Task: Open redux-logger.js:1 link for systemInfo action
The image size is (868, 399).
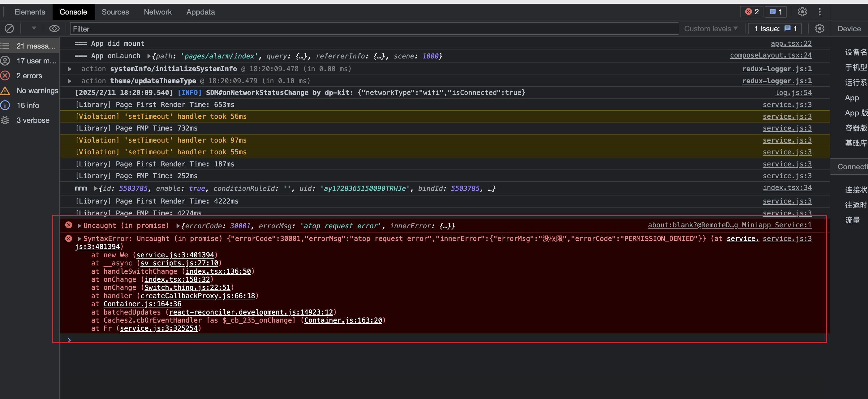Action: click(x=777, y=69)
